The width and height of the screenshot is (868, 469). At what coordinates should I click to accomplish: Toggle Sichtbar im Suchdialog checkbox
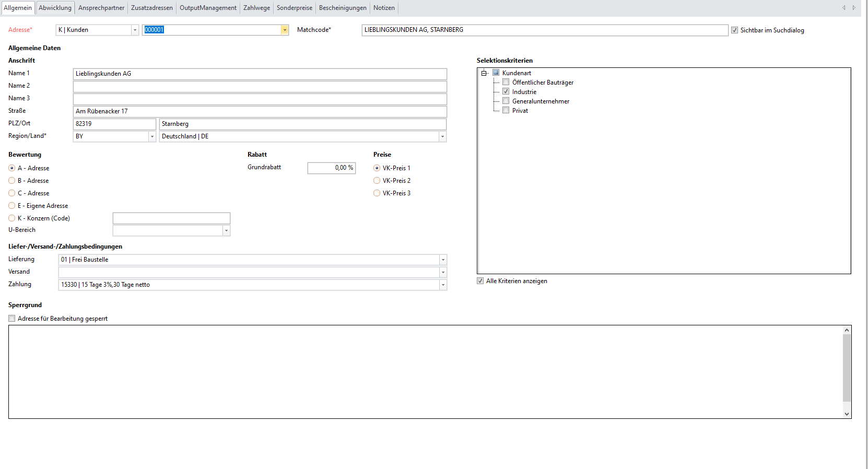[x=734, y=30]
